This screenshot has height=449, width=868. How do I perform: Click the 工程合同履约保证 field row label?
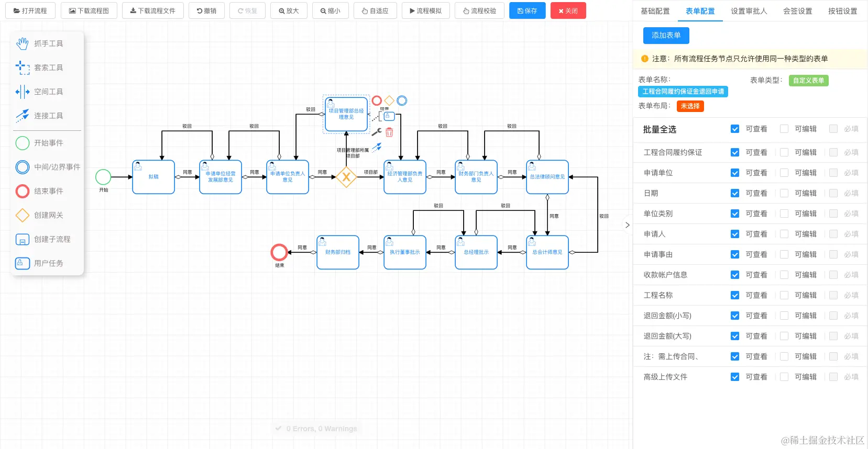pos(673,152)
